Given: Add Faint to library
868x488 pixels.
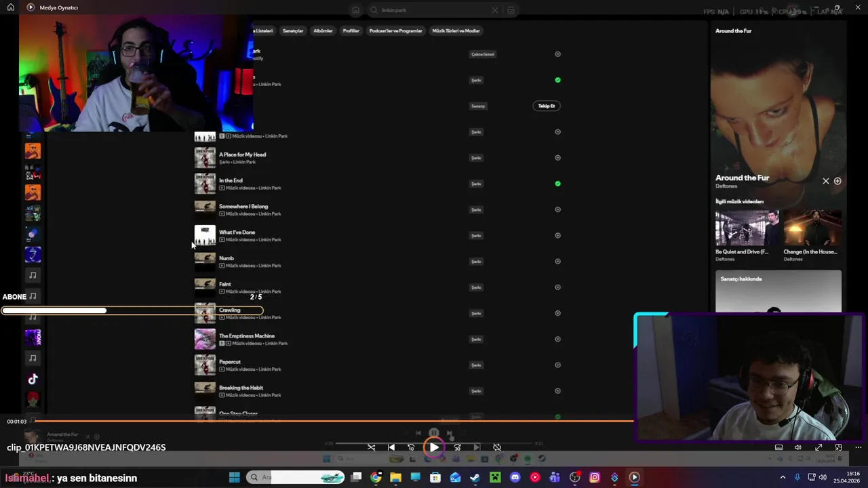Looking at the screenshot, I should (x=558, y=287).
